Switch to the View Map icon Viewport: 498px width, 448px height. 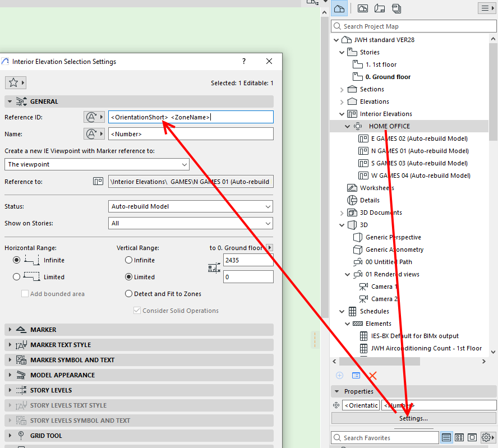363,8
